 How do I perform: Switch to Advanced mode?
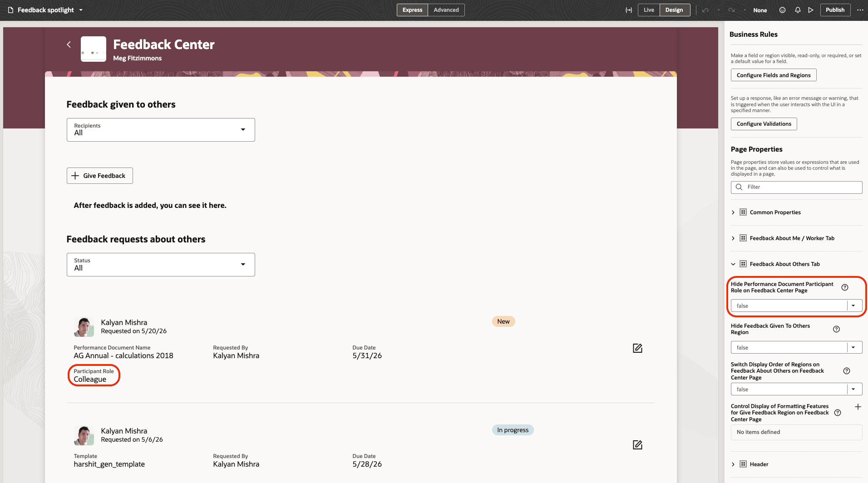446,10
